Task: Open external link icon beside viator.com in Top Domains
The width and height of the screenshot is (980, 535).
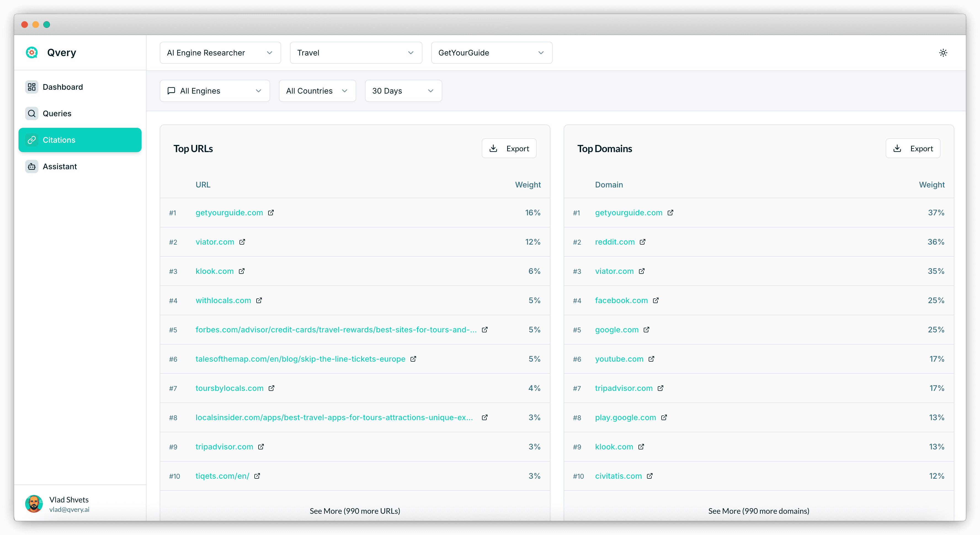Action: point(642,271)
